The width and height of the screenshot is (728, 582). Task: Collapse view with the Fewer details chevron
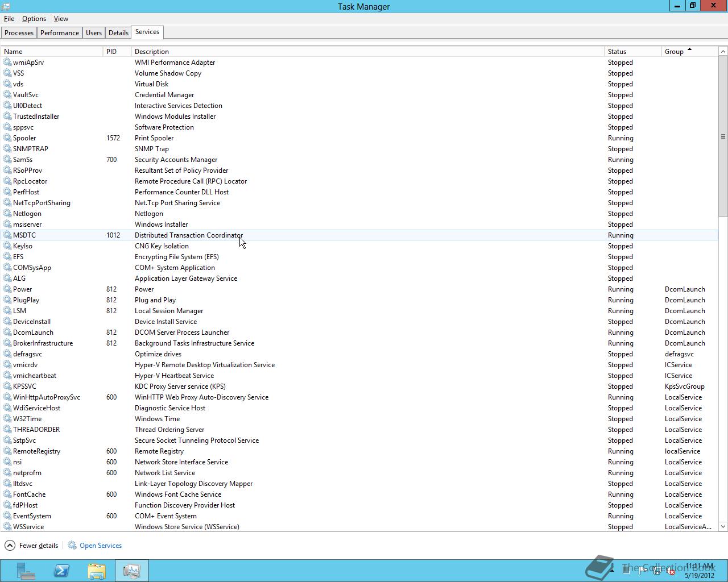click(x=10, y=546)
